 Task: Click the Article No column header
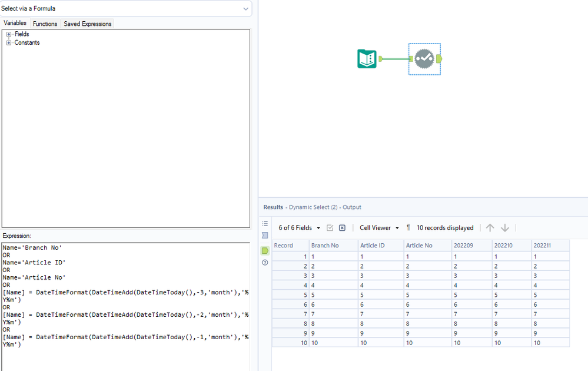pos(428,246)
